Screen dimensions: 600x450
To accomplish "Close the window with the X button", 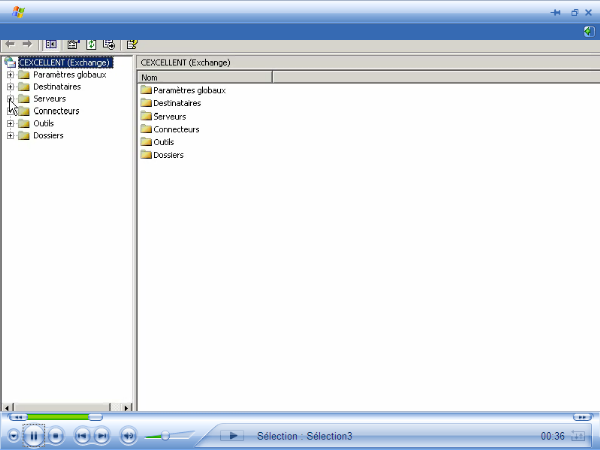I will 589,13.
